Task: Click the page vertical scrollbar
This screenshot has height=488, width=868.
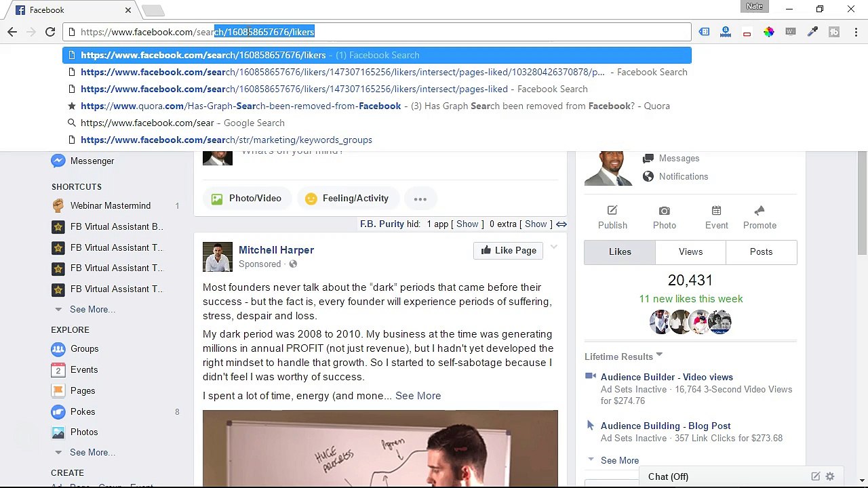Action: point(862,203)
